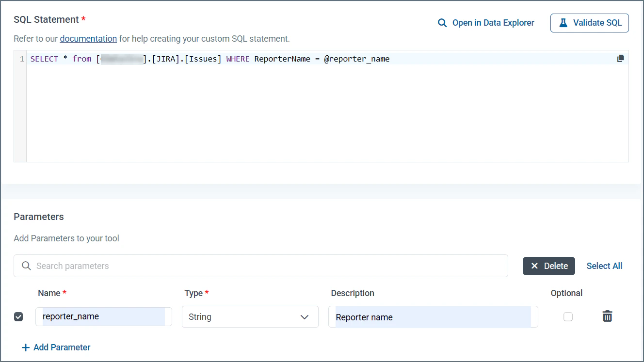Check the checkbox for the reporter_name row
The height and width of the screenshot is (362, 644).
pos(18,316)
